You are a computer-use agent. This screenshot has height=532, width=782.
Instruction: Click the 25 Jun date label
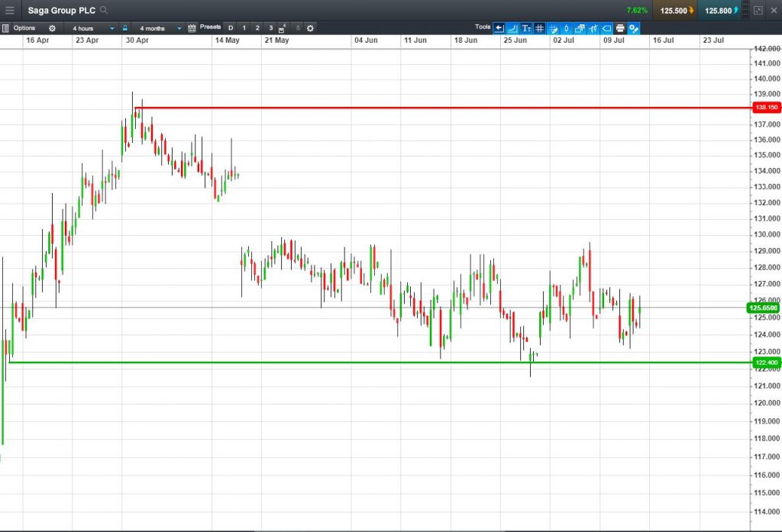(x=515, y=40)
